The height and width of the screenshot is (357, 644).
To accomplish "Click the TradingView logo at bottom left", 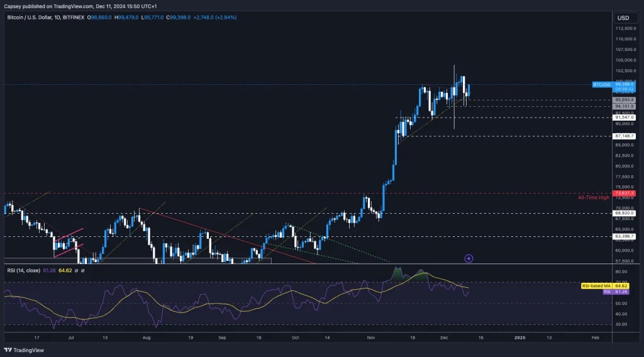I will (24, 350).
